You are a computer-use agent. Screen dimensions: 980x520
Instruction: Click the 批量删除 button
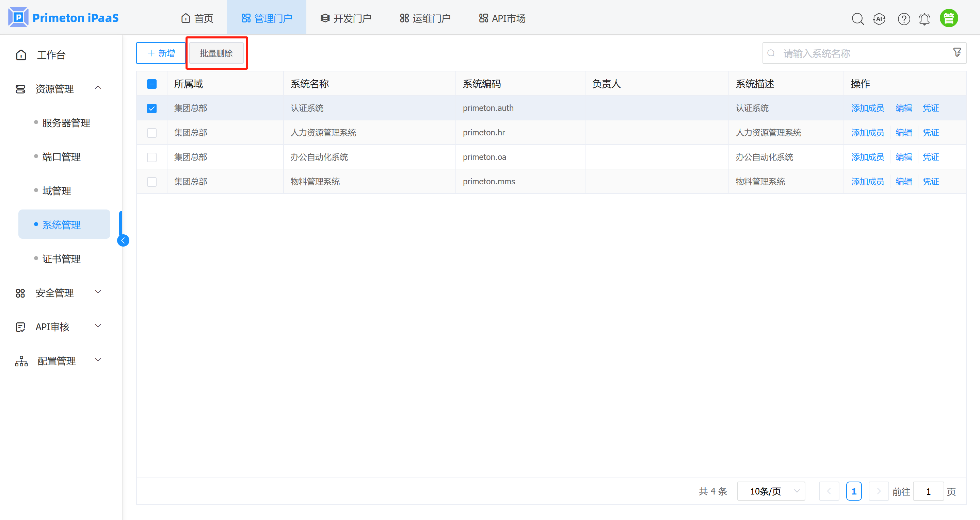216,53
